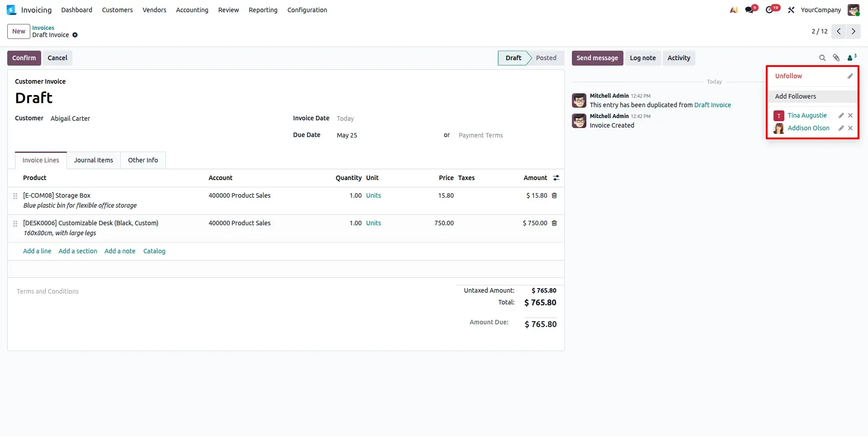Schedule an Activity
Screen dimensions: 868x437
tap(679, 58)
